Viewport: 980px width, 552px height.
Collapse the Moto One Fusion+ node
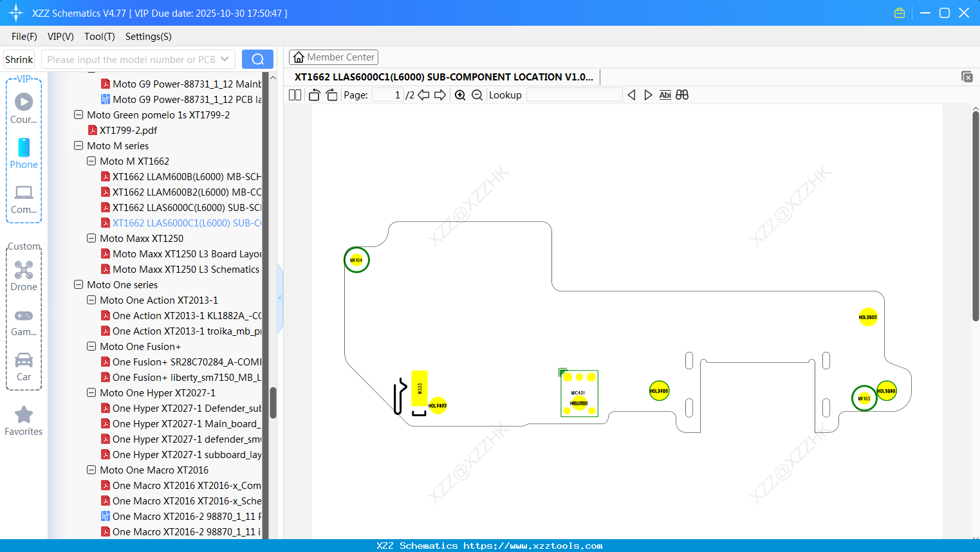click(x=91, y=346)
